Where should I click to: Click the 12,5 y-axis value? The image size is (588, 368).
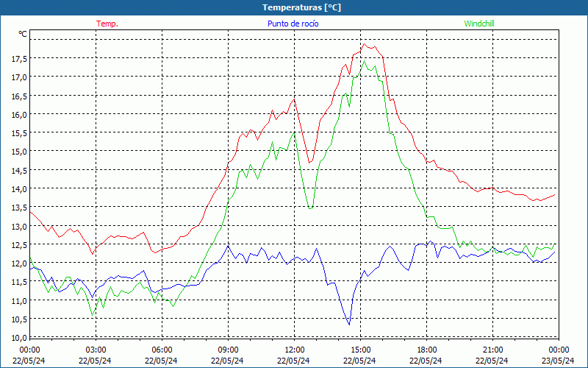pos(19,245)
